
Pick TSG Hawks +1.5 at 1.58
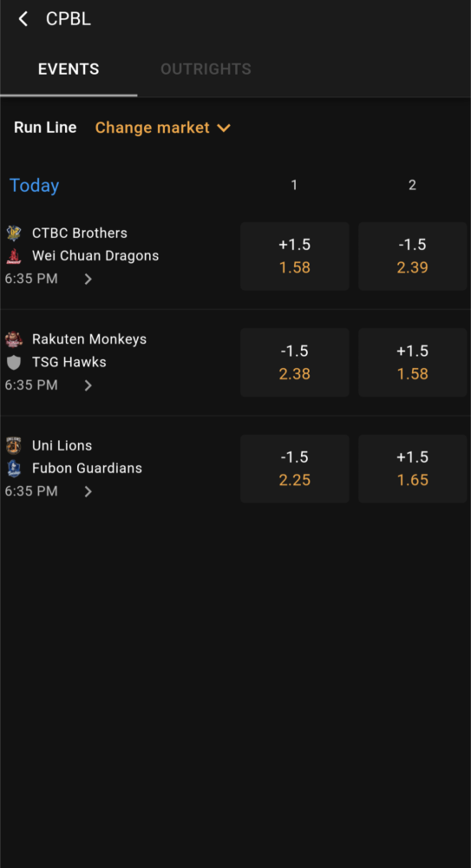(x=412, y=363)
